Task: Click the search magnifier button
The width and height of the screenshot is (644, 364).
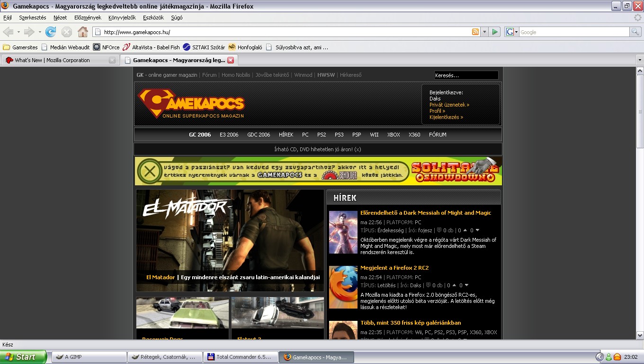Action: pyautogui.click(x=635, y=32)
